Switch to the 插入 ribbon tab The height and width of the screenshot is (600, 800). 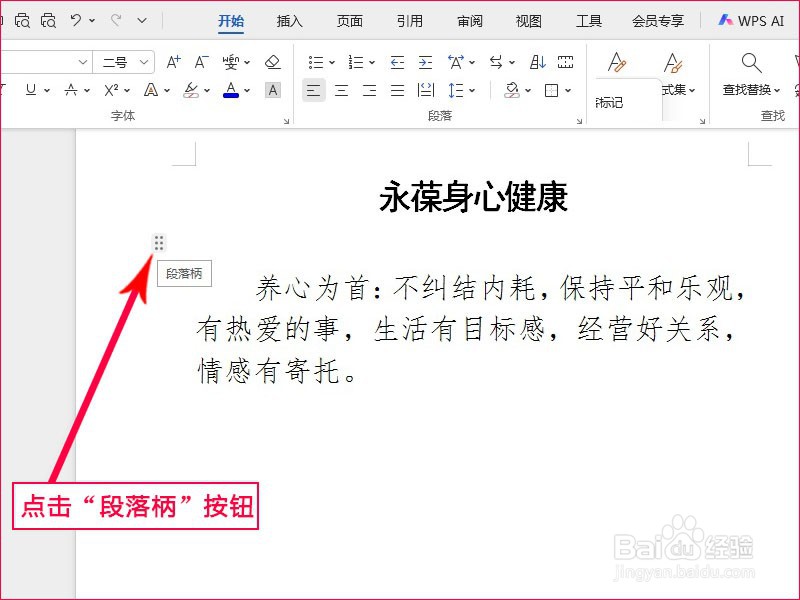(x=289, y=20)
